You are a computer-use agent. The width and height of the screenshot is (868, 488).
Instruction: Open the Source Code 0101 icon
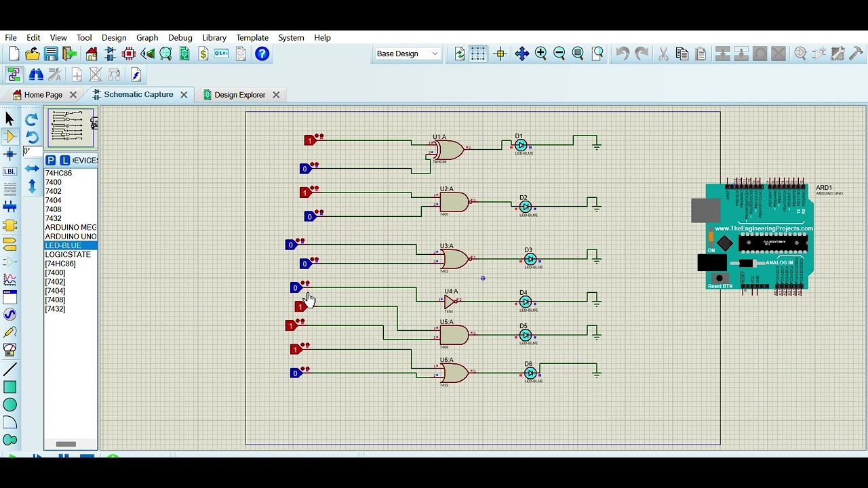click(x=222, y=54)
